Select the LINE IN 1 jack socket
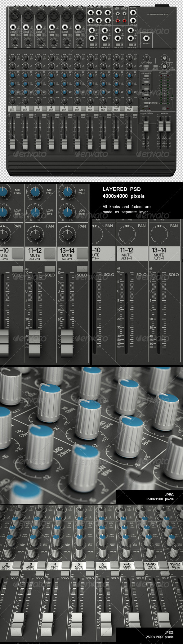The height and width of the screenshot is (644, 183). pyautogui.click(x=13, y=27)
